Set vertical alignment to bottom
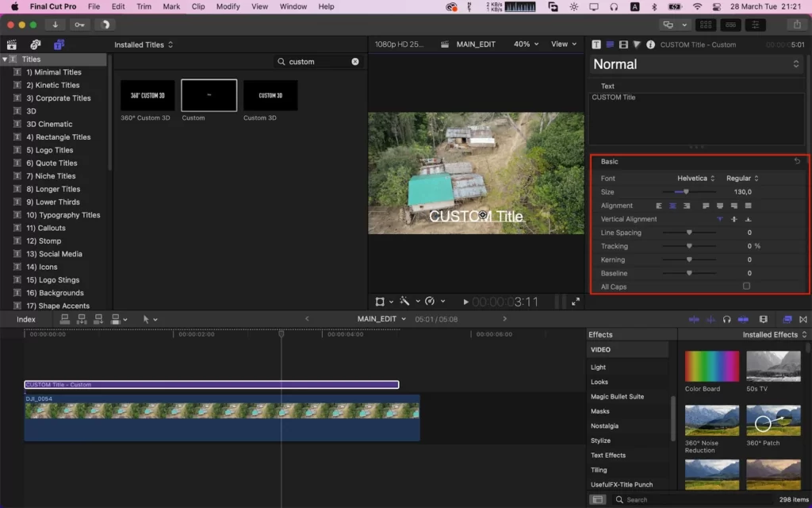This screenshot has height=508, width=812. 748,219
